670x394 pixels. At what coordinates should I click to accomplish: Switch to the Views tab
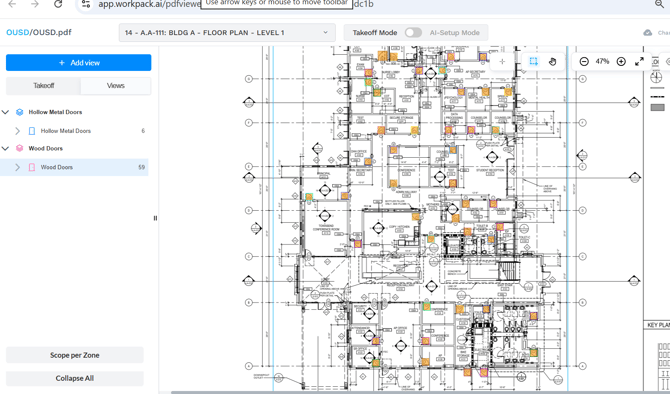point(116,85)
